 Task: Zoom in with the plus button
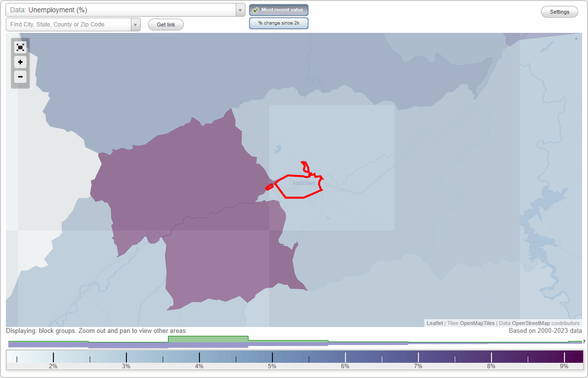pyautogui.click(x=20, y=62)
